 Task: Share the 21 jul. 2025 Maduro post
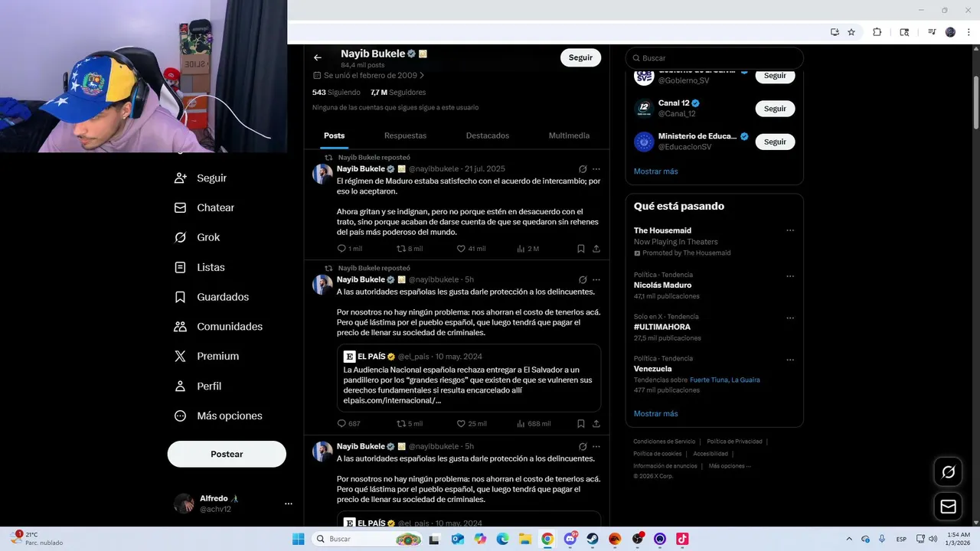point(596,249)
